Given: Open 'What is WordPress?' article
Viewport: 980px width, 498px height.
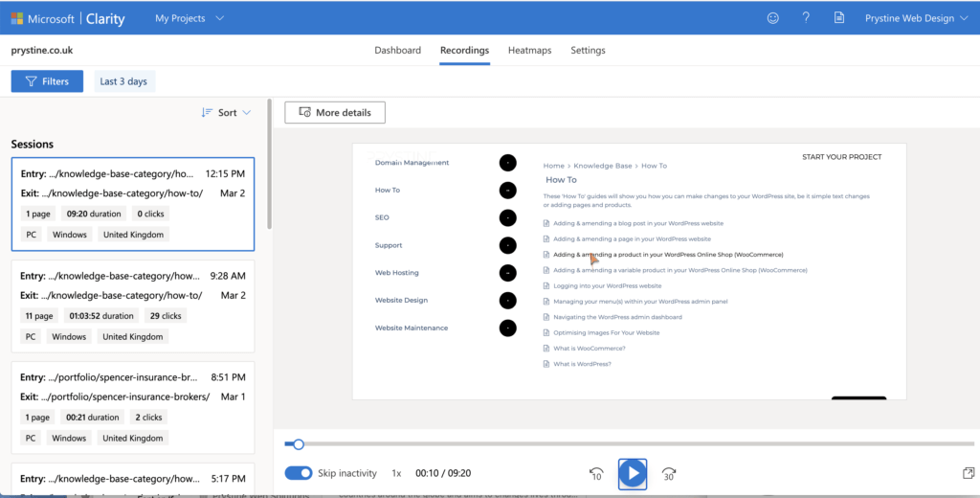Looking at the screenshot, I should point(582,364).
